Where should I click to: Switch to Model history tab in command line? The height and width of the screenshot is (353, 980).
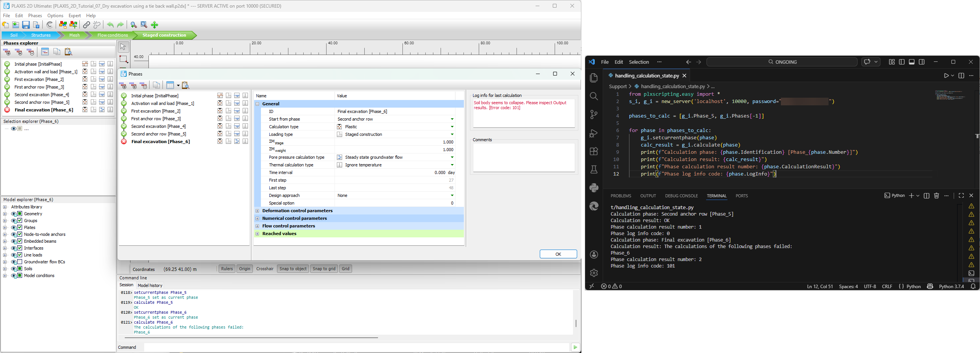(150, 285)
